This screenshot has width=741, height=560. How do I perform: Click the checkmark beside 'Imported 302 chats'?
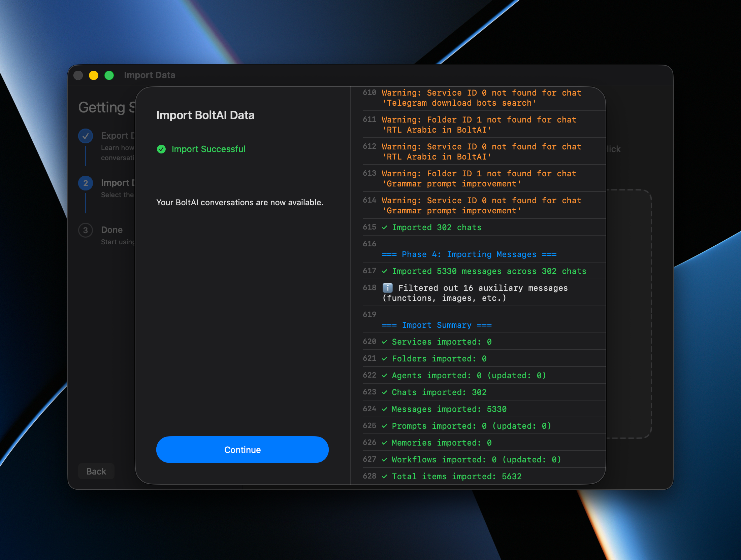click(384, 228)
